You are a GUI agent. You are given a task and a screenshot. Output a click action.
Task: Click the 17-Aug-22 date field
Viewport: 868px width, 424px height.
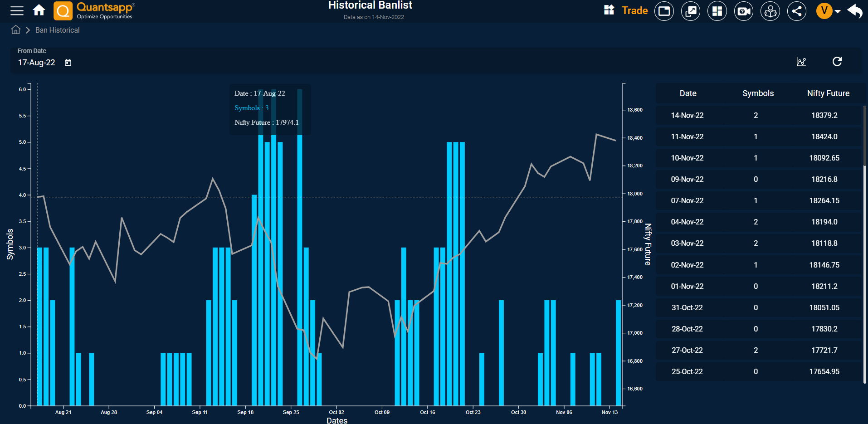coord(36,63)
